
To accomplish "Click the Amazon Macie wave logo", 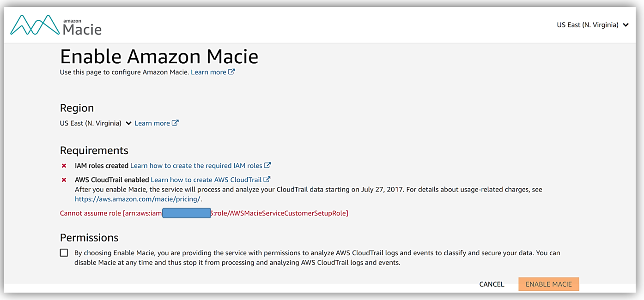I will pos(35,25).
